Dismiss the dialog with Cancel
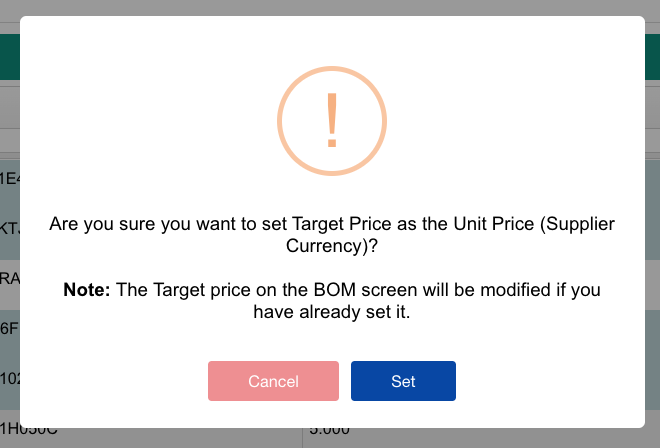Screen dimensions: 660x448 [x=273, y=381]
